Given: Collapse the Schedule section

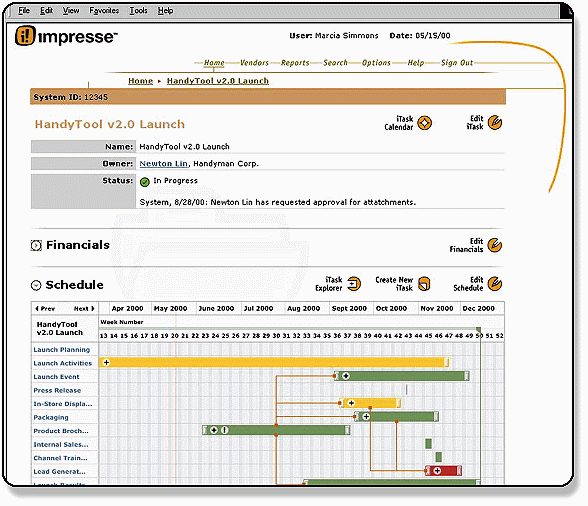Looking at the screenshot, I should [x=36, y=285].
